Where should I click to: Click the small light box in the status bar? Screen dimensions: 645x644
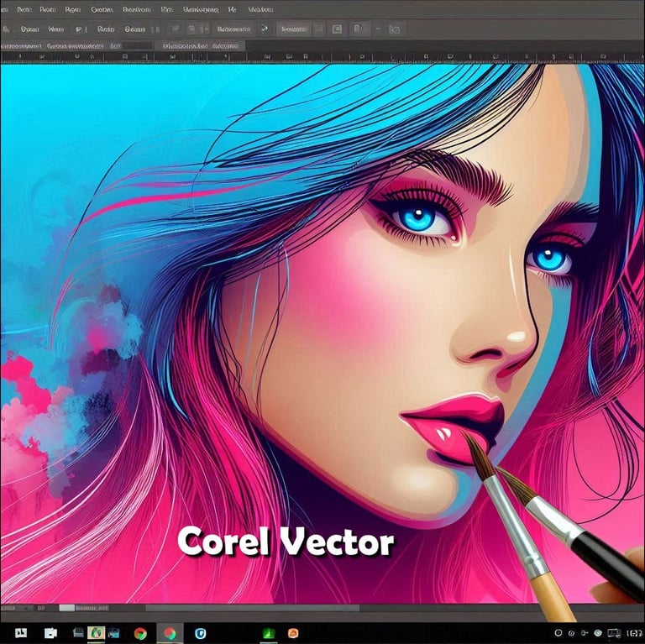(66, 608)
